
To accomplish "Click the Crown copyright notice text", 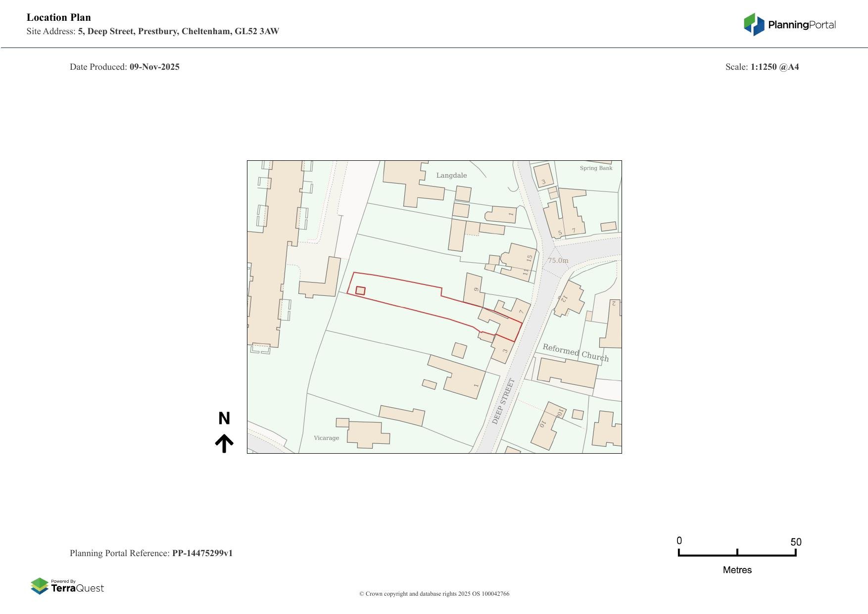I will (434, 594).
